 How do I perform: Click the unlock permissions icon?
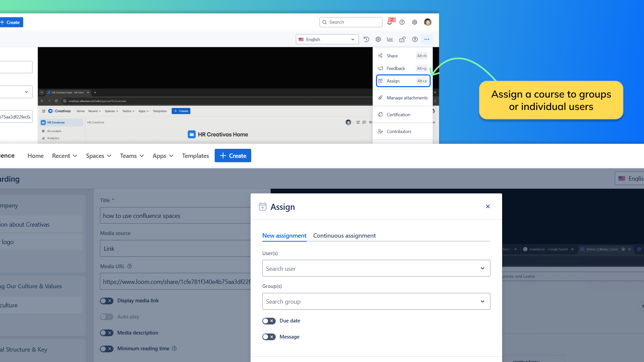(402, 40)
